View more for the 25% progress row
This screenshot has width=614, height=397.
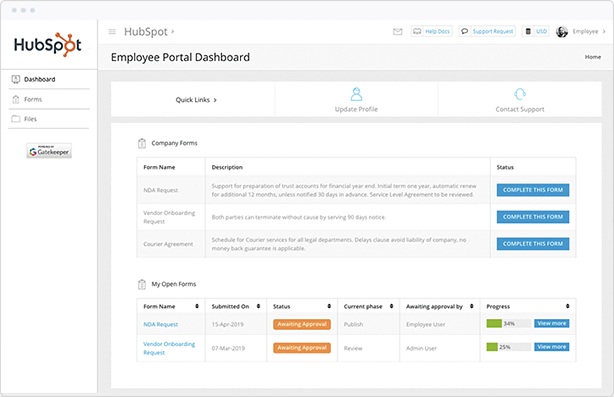[x=552, y=347]
